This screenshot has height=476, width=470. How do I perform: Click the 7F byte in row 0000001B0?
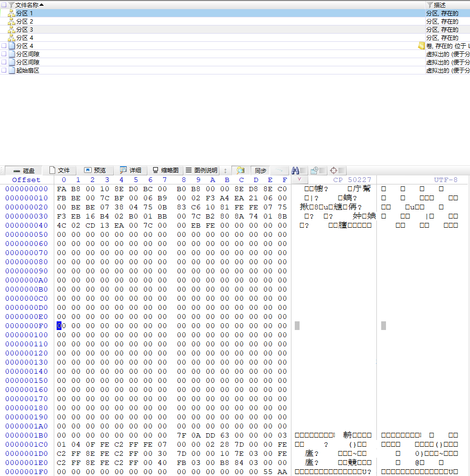point(181,435)
